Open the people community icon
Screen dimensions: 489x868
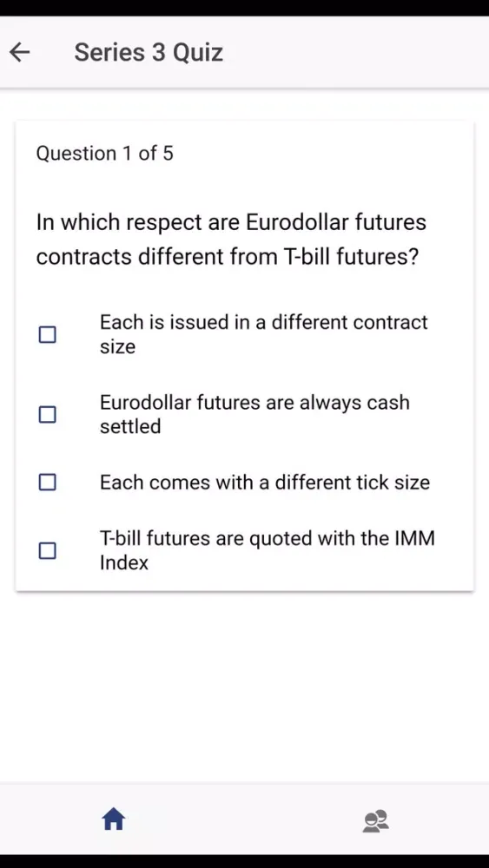pos(376,821)
